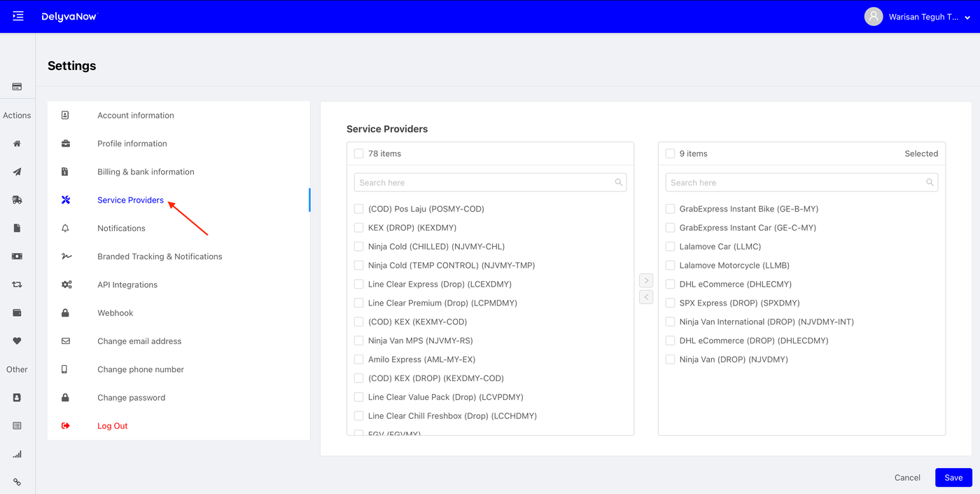Open the paper plane send icon
This screenshot has width=980, height=494.
click(17, 172)
